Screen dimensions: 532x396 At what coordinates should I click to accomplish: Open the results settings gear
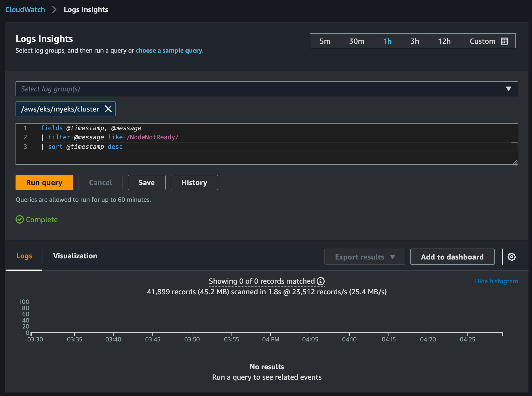(512, 257)
